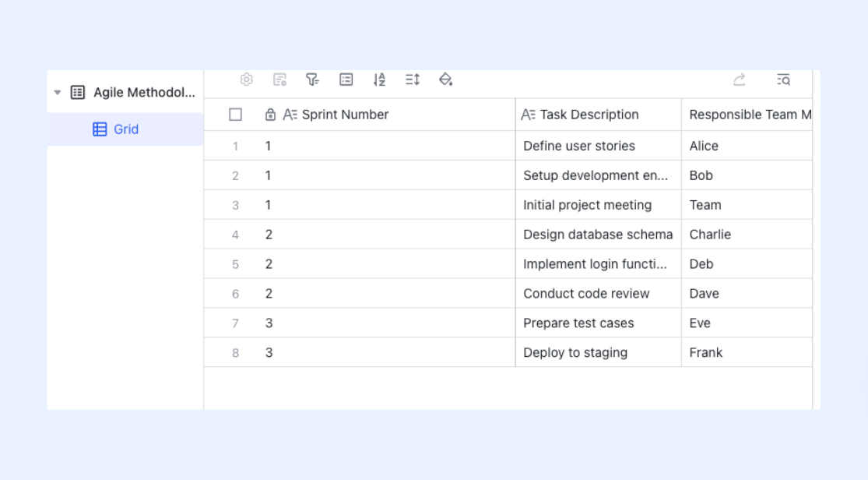Open the filter records icon

coord(313,79)
